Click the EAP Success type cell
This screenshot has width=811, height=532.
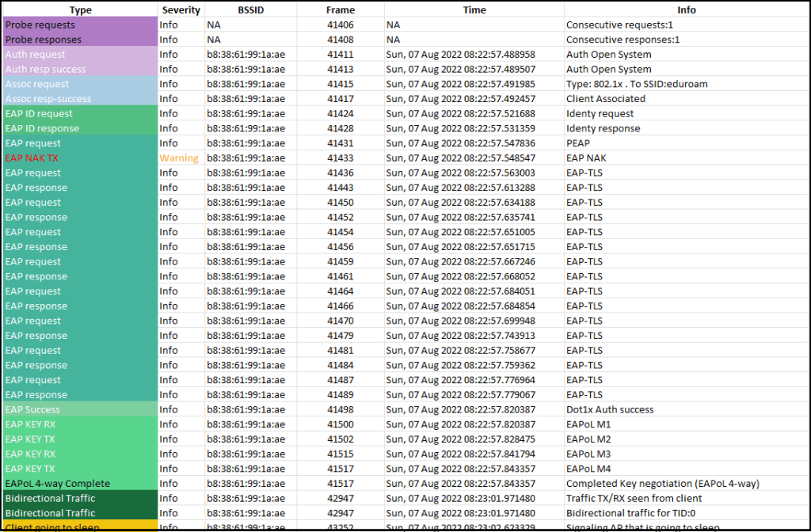point(80,410)
